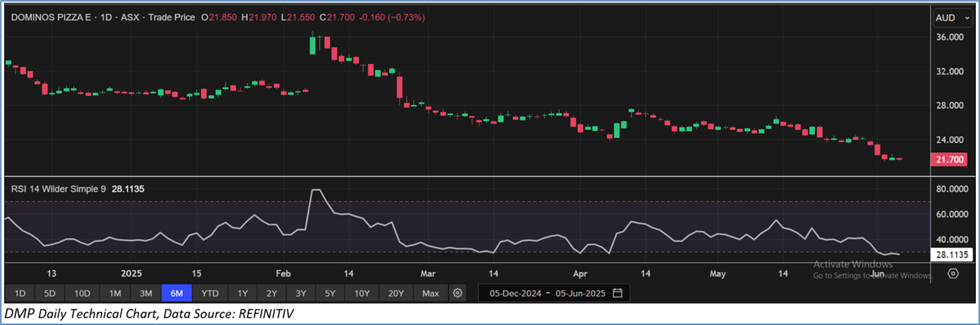Select the 1D time range
This screenshot has height=325, width=980.
[20, 293]
